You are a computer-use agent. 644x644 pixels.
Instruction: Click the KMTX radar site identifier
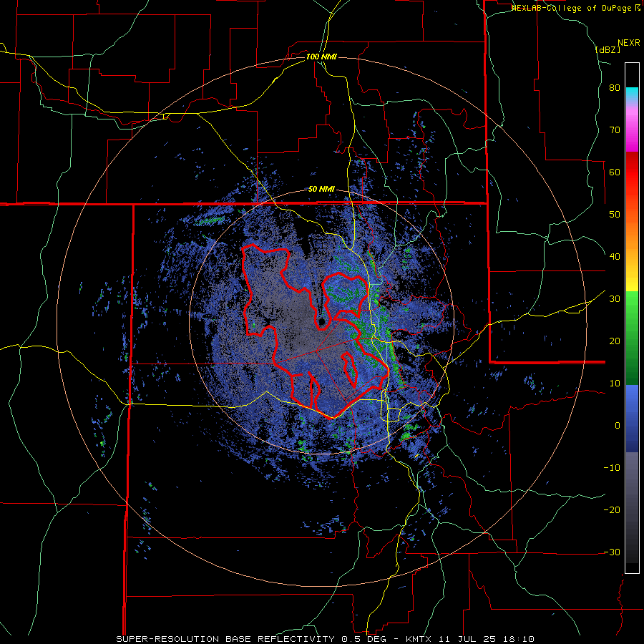pos(419,639)
